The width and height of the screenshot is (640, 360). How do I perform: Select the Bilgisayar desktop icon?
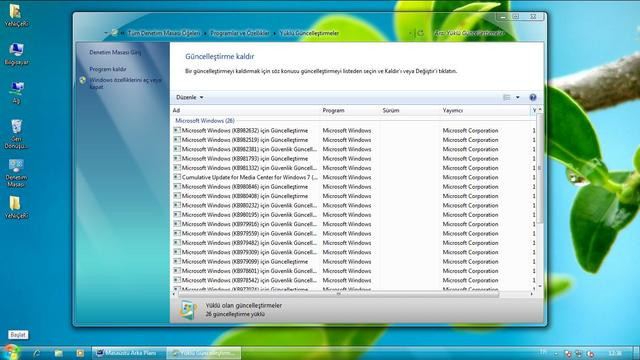16,54
